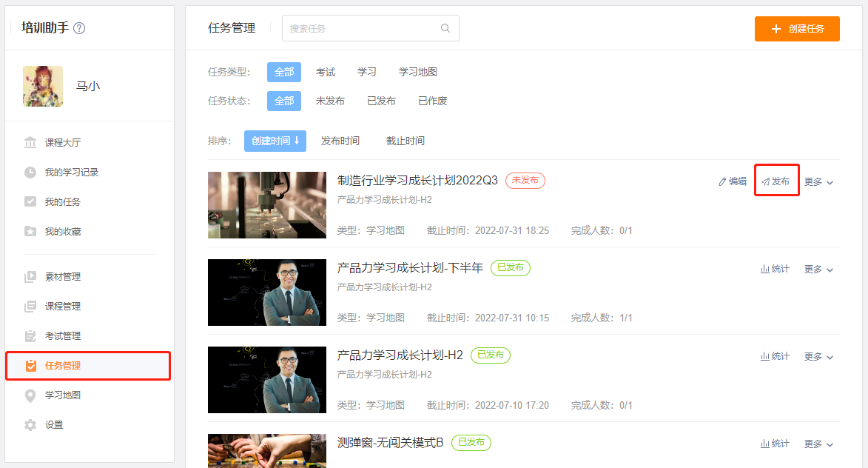Expand 更多 for 产品力学习成长计划-H2
The width and height of the screenshot is (868, 468).
tap(818, 357)
